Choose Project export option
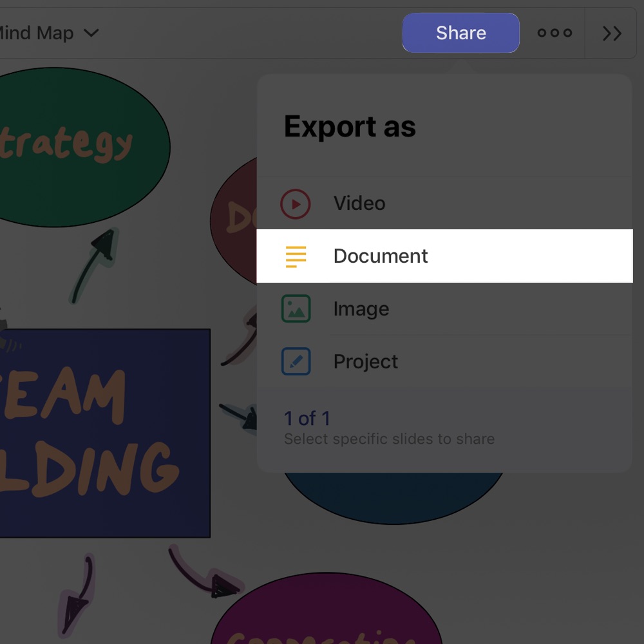The image size is (644, 644). pyautogui.click(x=444, y=361)
